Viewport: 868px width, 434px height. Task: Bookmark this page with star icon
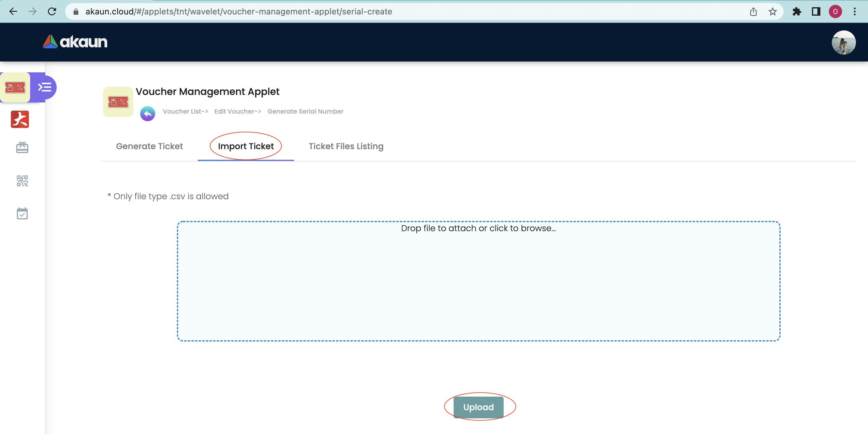[773, 12]
